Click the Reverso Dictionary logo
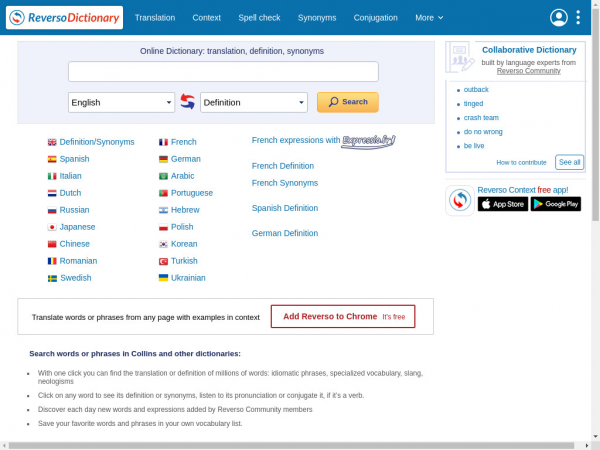 point(64,18)
